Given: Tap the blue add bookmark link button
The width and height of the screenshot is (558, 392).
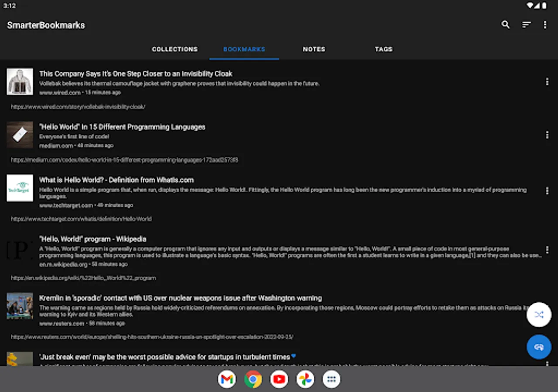Looking at the screenshot, I should pyautogui.click(x=539, y=347).
